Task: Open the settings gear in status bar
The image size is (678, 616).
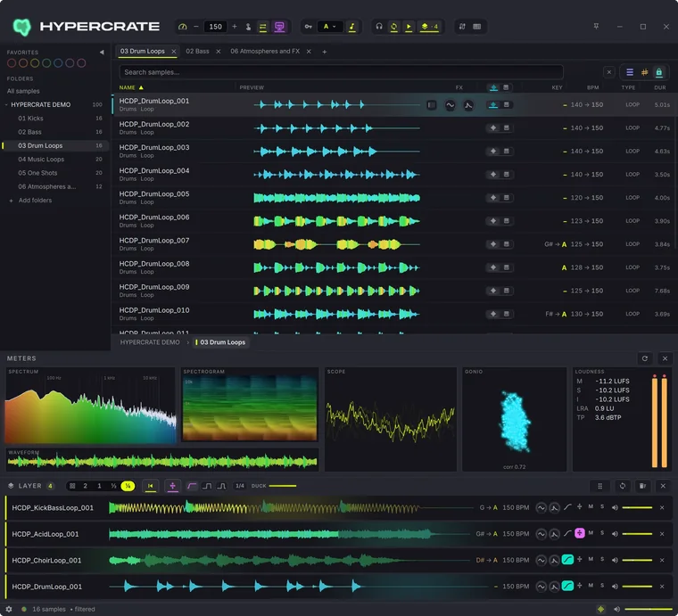Action: [x=9, y=609]
